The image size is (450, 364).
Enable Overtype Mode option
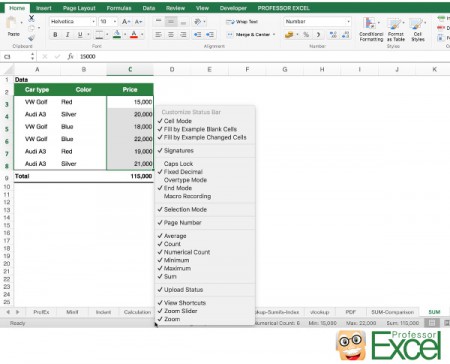185,180
